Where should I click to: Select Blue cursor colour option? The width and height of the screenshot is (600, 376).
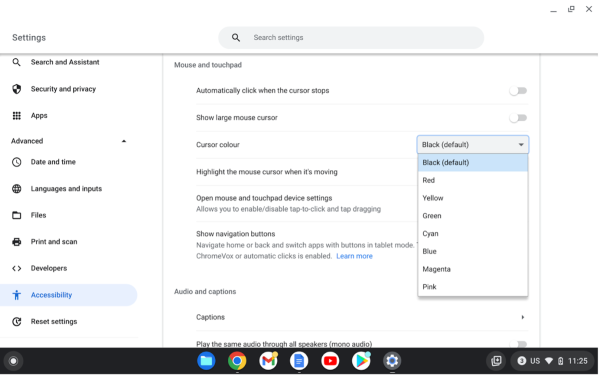tap(473, 251)
